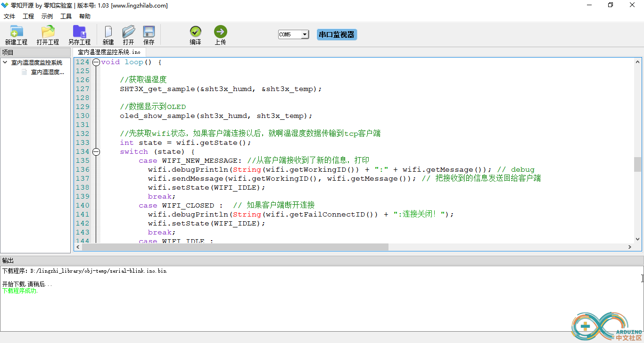Restore down the application window
Image resolution: width=644 pixels, height=343 pixels.
click(611, 5)
